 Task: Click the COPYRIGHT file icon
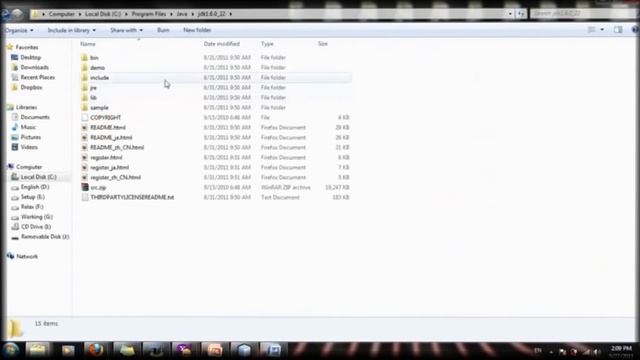84,118
